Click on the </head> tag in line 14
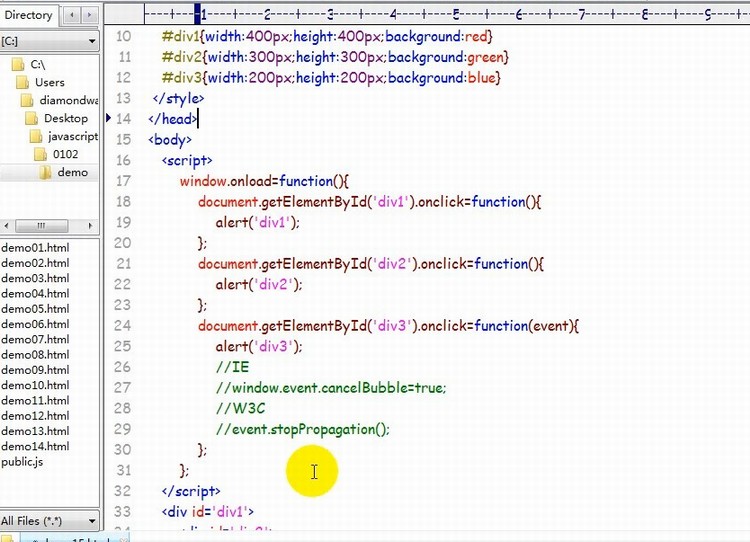The width and height of the screenshot is (750, 542). [172, 119]
